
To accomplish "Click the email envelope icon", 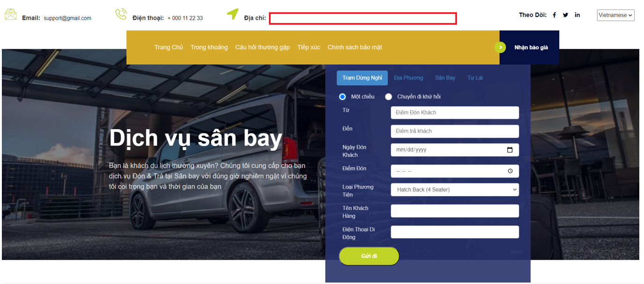I will pos(10,15).
